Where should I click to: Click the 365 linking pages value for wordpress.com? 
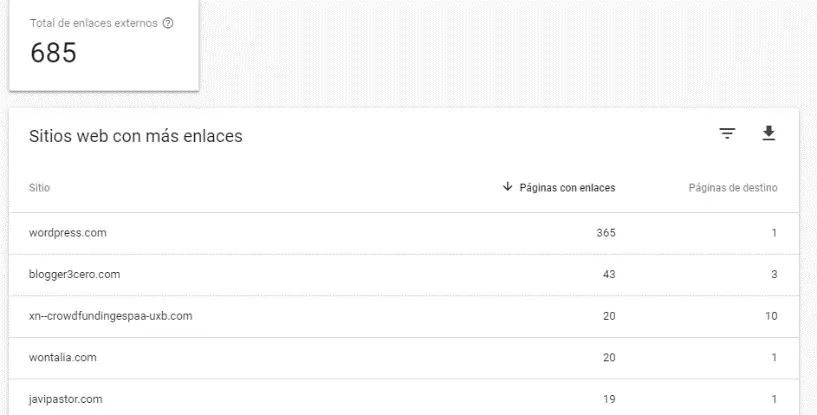604,232
